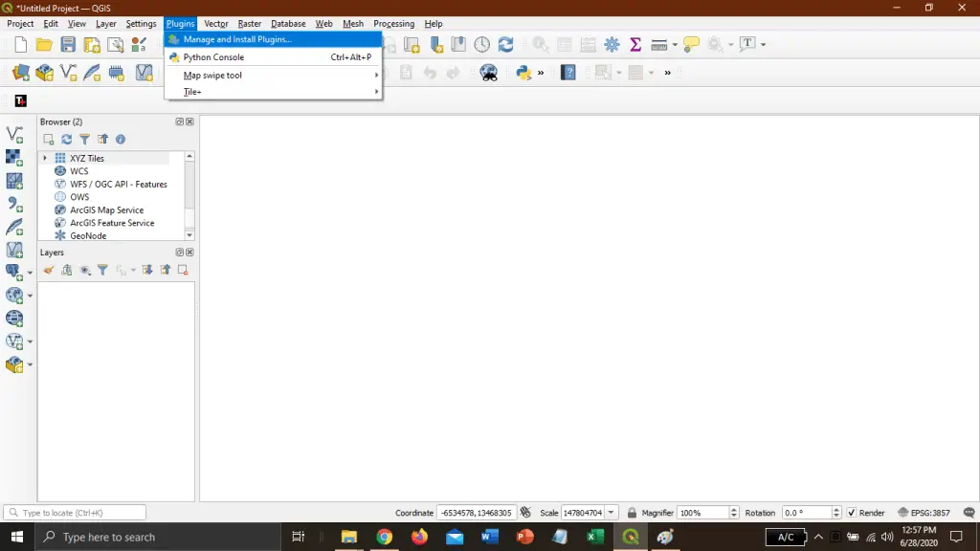Image resolution: width=980 pixels, height=551 pixels.
Task: Open the Text Annotation dropdown arrow
Action: click(x=763, y=44)
